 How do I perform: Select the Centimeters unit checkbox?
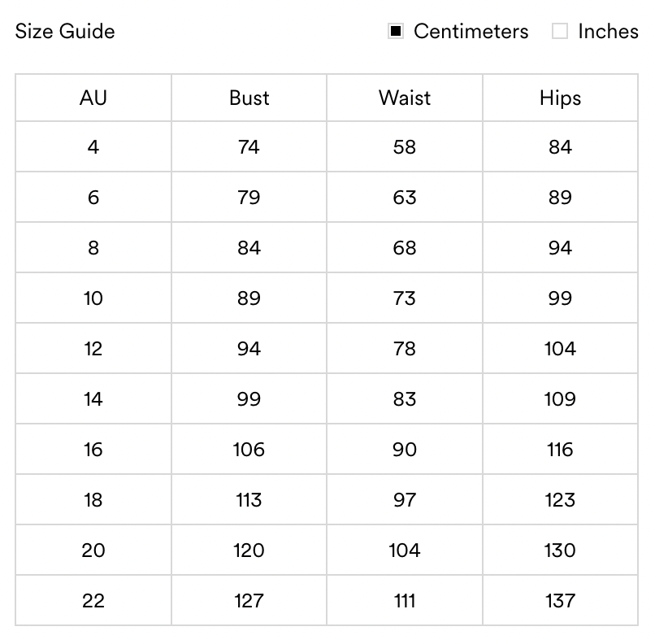click(396, 32)
